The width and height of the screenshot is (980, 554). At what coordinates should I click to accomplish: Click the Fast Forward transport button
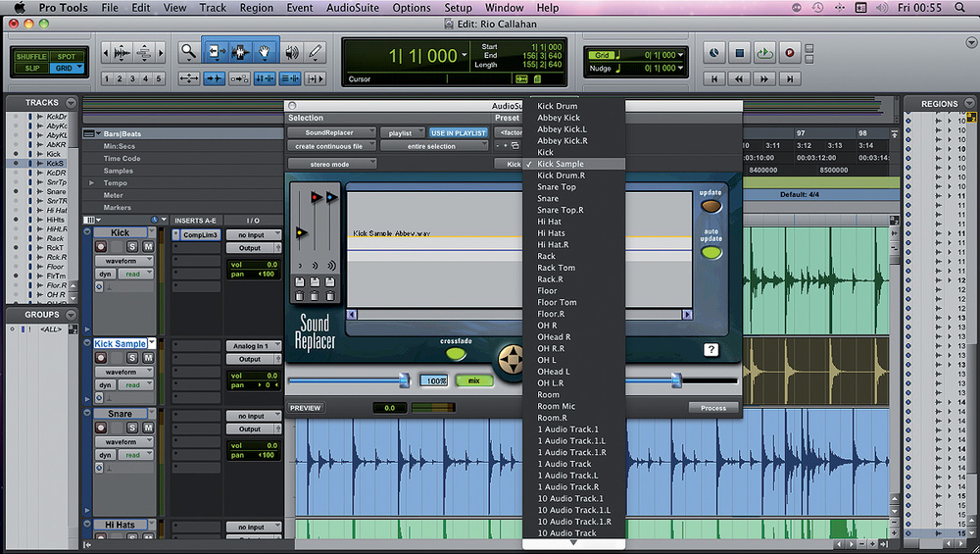764,78
